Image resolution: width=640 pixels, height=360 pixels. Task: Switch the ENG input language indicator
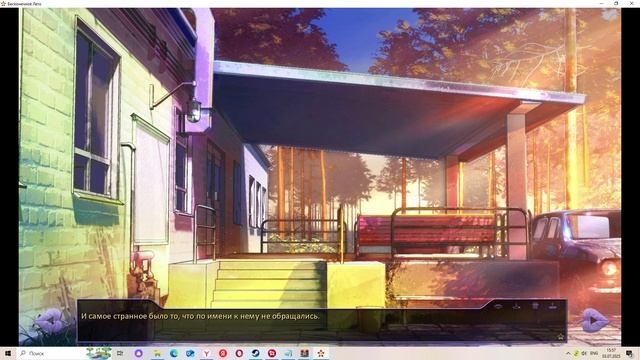[x=594, y=353]
